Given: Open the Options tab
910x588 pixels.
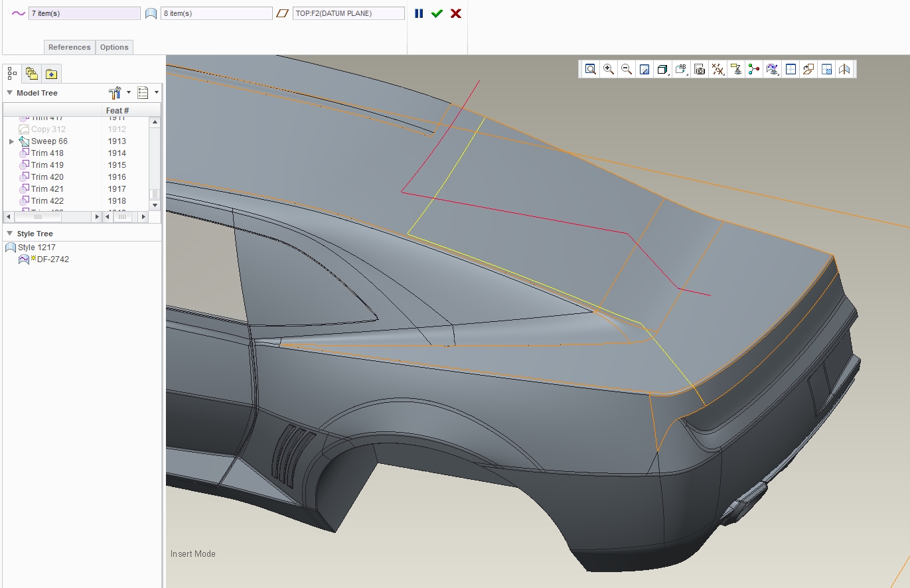Looking at the screenshot, I should [114, 47].
